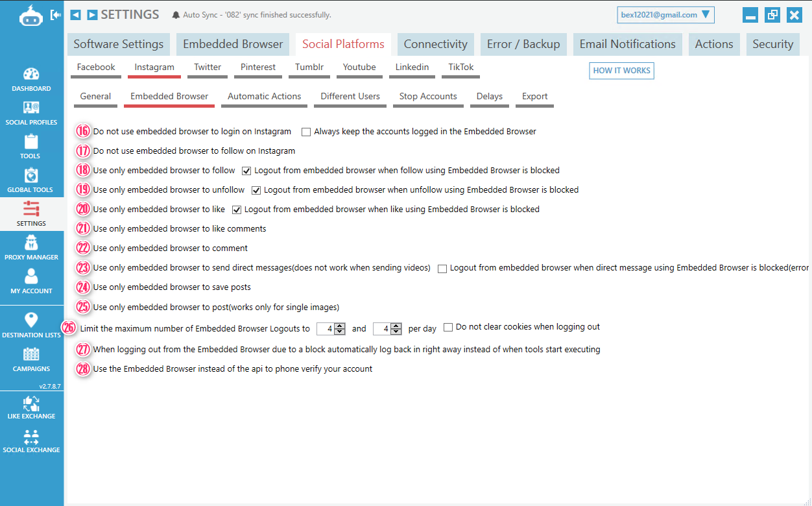The height and width of the screenshot is (506, 812).
Task: Switch to Software Settings tab
Action: tap(118, 44)
